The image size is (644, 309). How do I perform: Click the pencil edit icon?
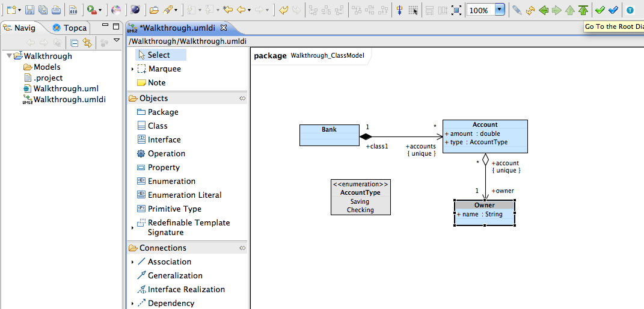517,10
